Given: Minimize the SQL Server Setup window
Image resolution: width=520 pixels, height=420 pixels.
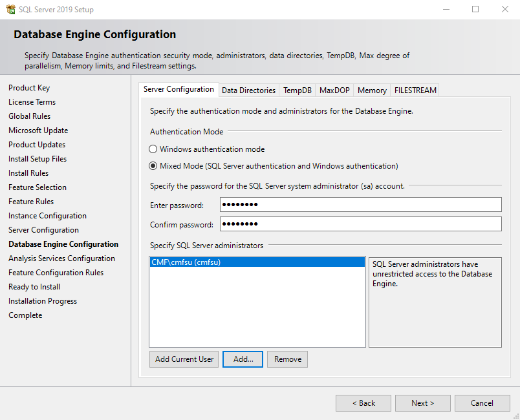Looking at the screenshot, I should point(446,10).
